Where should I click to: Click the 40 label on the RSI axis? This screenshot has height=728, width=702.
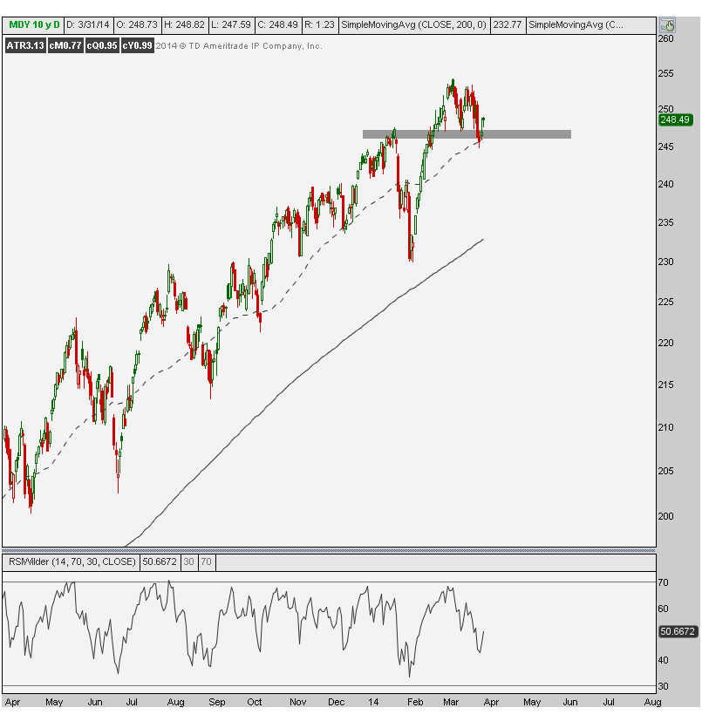[663, 660]
